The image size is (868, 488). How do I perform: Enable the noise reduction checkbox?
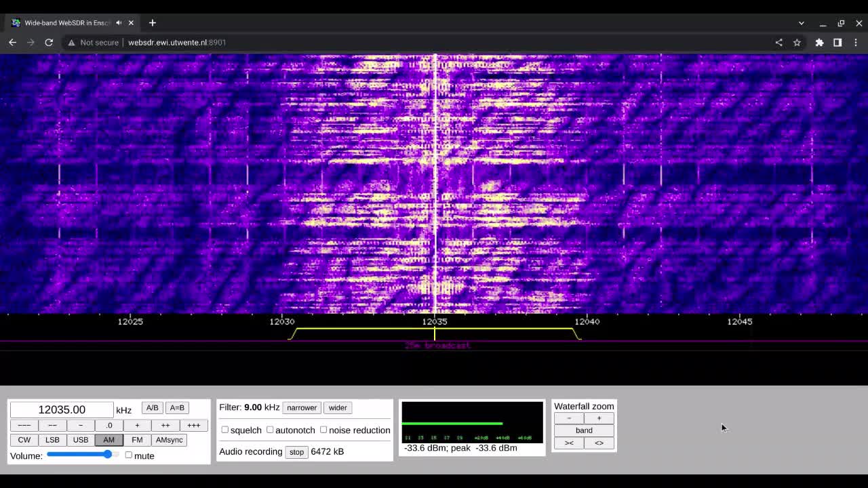[323, 430]
